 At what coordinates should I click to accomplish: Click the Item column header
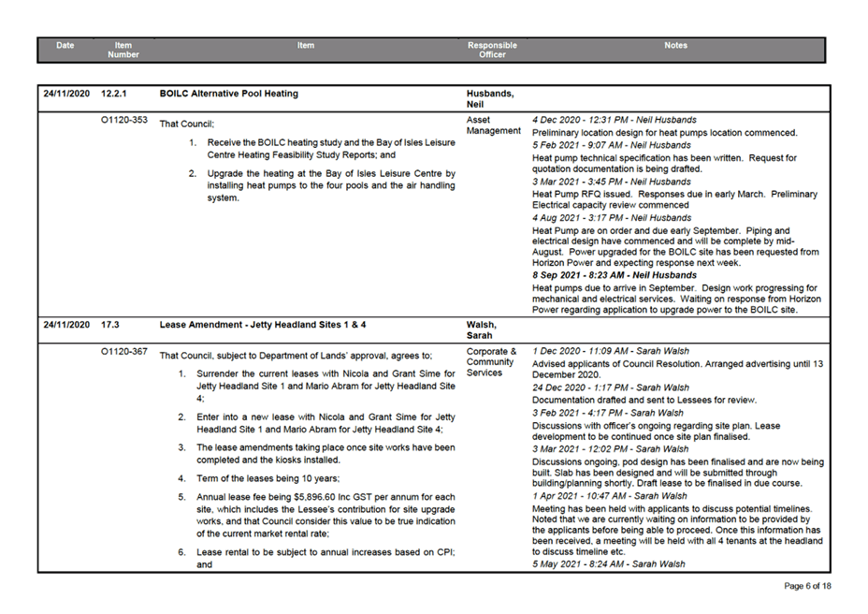click(305, 44)
